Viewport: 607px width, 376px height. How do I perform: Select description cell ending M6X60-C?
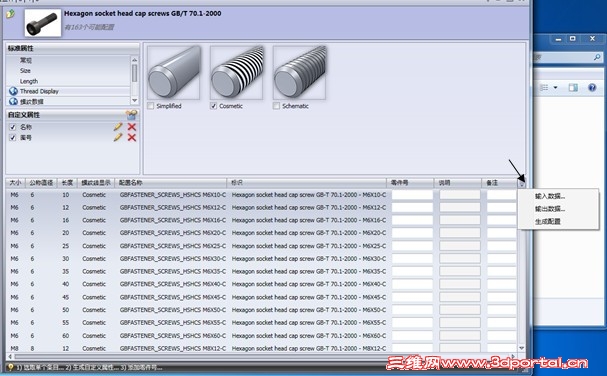coord(309,335)
